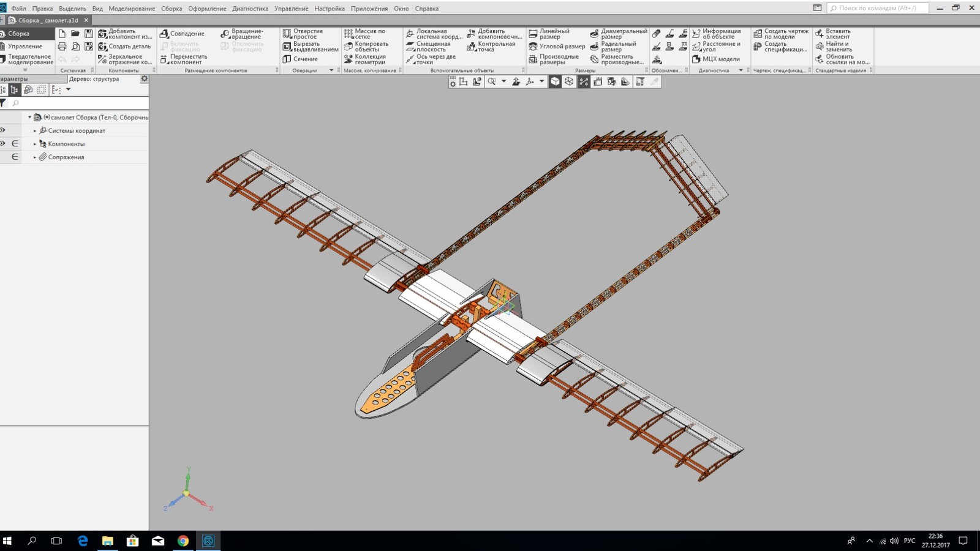Screen dimensions: 980x551
Task: Select Отверстие простое operation
Action: coord(303,34)
